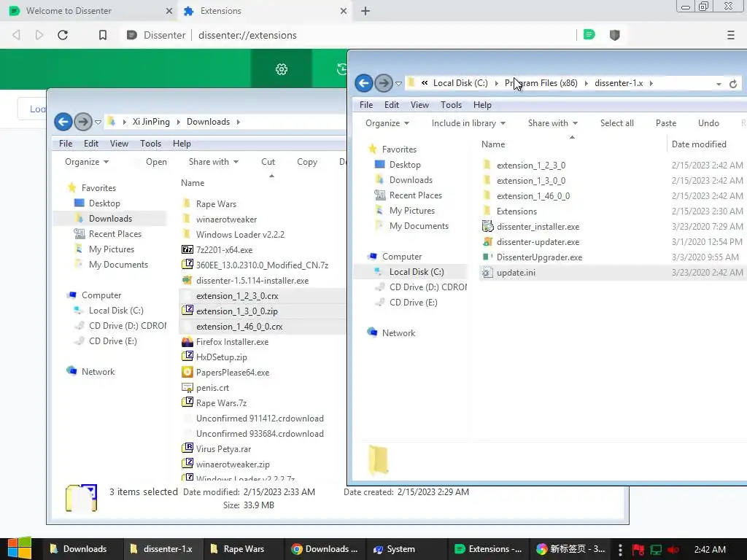Viewport: 747px width, 560px height.
Task: Expand address bar history dropdown in dissenter-1.x
Action: point(719,84)
